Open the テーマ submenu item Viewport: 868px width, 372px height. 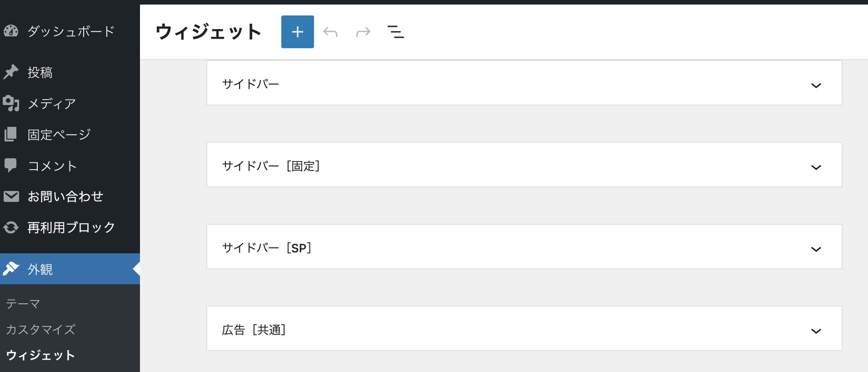[22, 303]
